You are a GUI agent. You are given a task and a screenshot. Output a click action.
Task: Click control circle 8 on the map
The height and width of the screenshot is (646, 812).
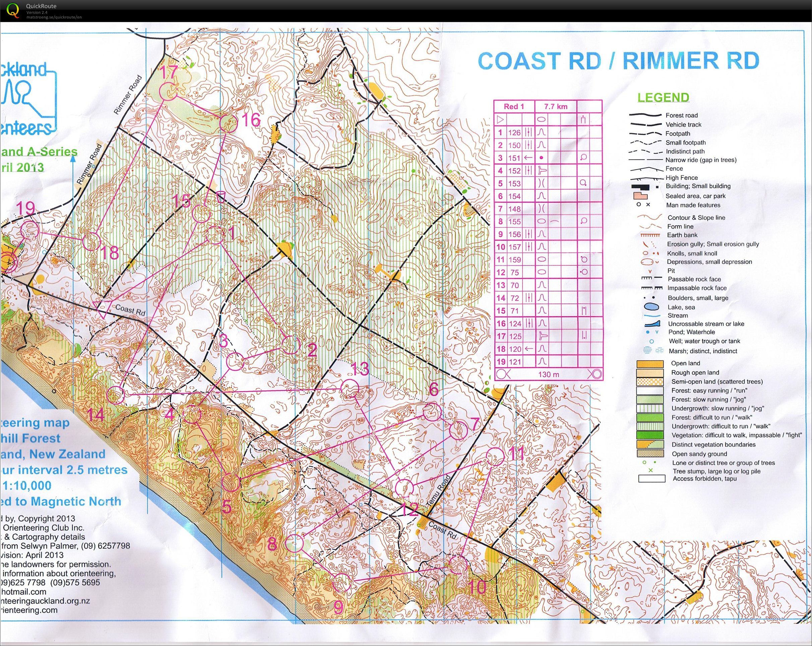pyautogui.click(x=294, y=543)
